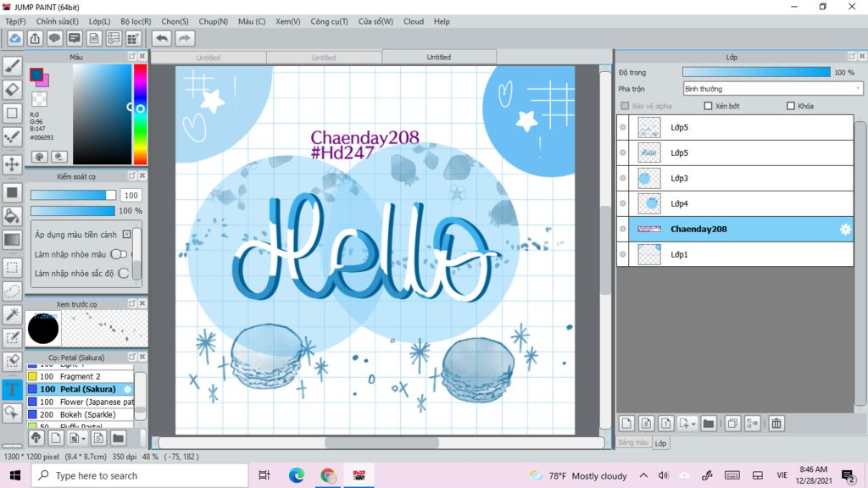Select the Gradient tool

click(x=12, y=240)
